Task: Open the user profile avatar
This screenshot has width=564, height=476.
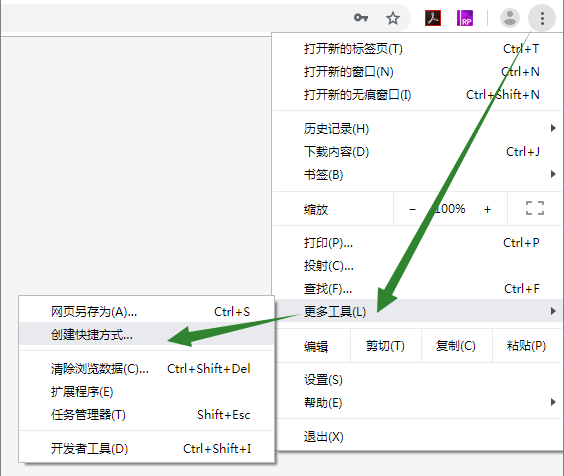Action: tap(510, 18)
